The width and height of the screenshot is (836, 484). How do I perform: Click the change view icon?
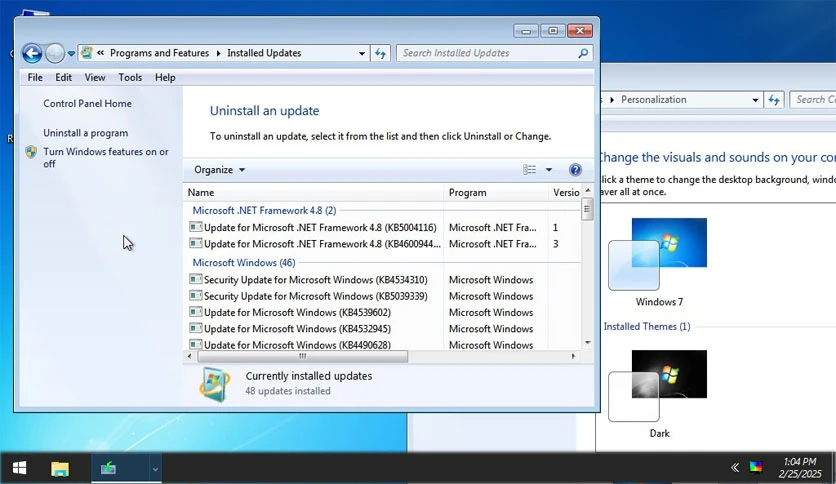click(x=529, y=170)
